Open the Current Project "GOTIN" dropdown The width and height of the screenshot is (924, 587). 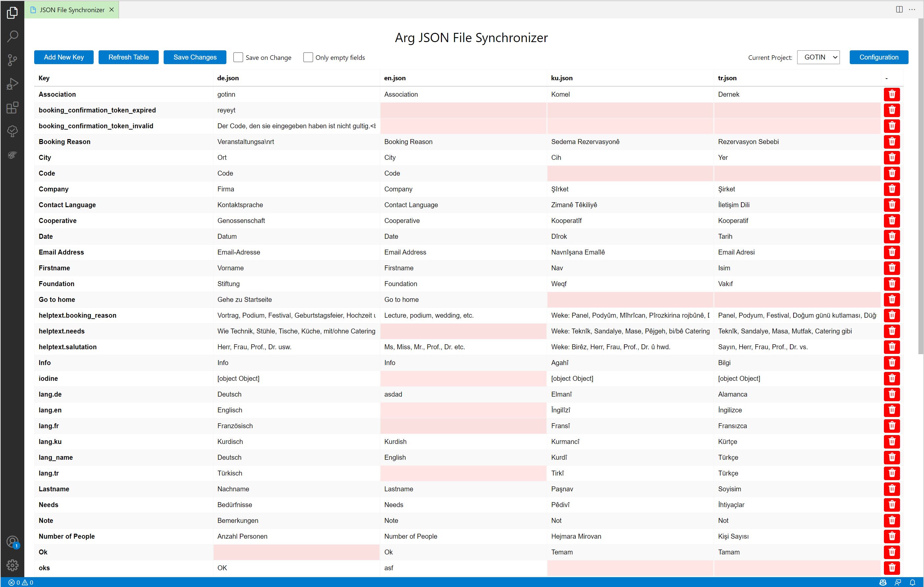pyautogui.click(x=819, y=57)
